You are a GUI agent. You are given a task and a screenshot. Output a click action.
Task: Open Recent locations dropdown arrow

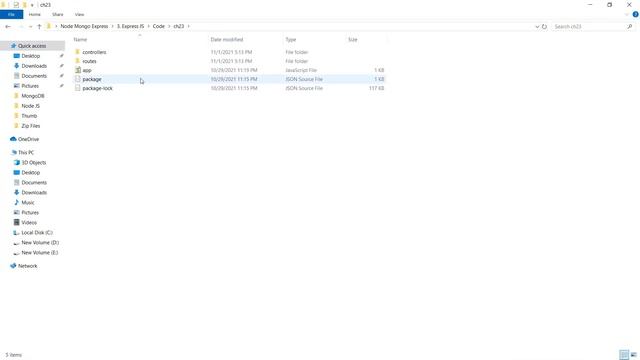coord(30,27)
